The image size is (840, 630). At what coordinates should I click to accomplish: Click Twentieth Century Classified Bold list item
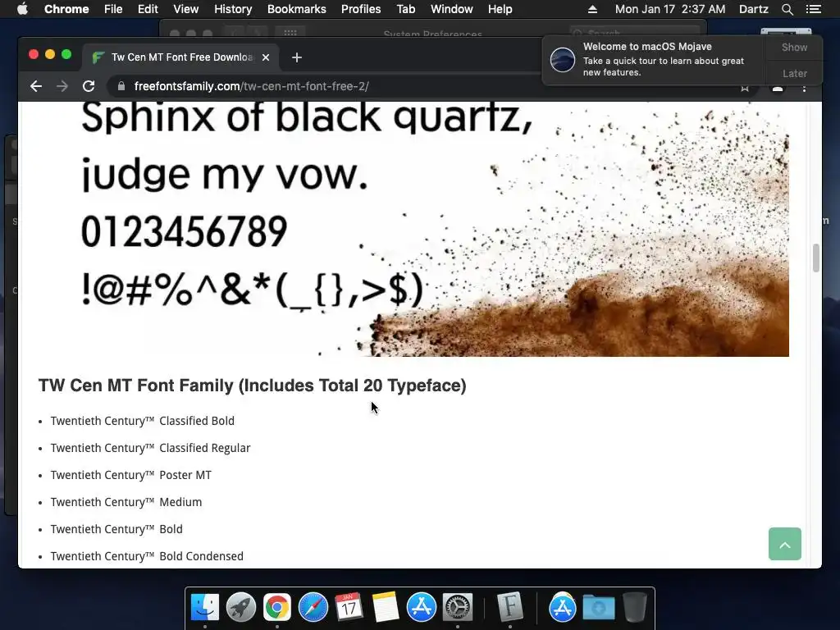pos(143,421)
